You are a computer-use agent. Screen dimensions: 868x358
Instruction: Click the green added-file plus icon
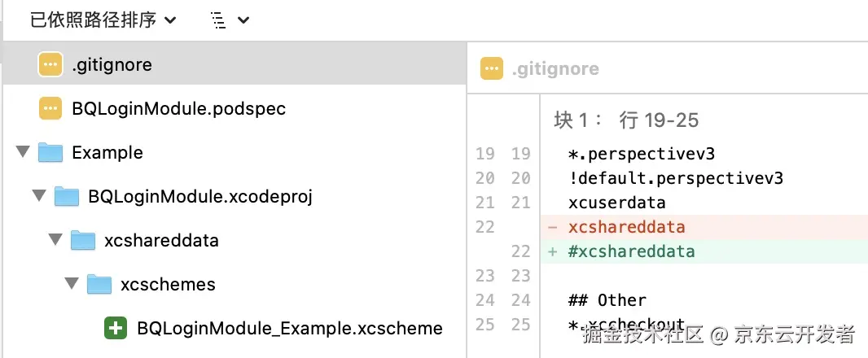coord(116,329)
